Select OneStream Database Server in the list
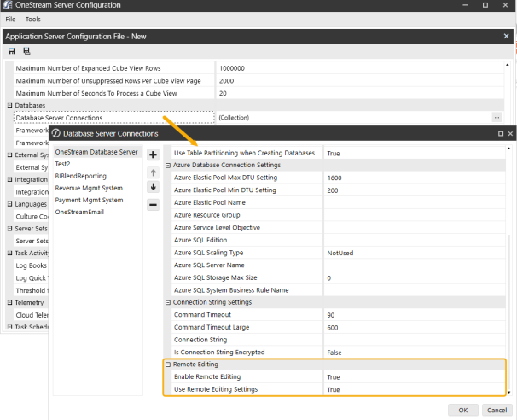Viewport: 517px width, 420px height. click(x=97, y=152)
